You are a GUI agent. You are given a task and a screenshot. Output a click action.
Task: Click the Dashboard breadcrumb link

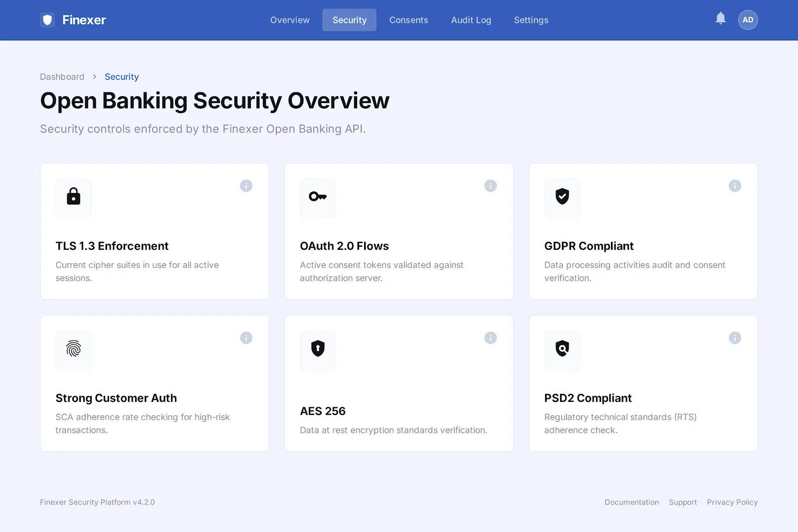coord(62,76)
